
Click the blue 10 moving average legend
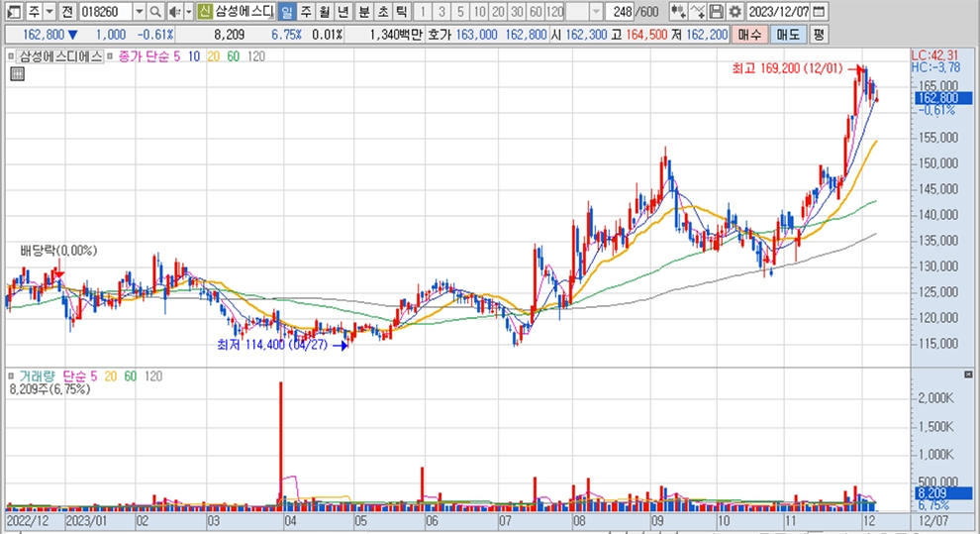[194, 56]
